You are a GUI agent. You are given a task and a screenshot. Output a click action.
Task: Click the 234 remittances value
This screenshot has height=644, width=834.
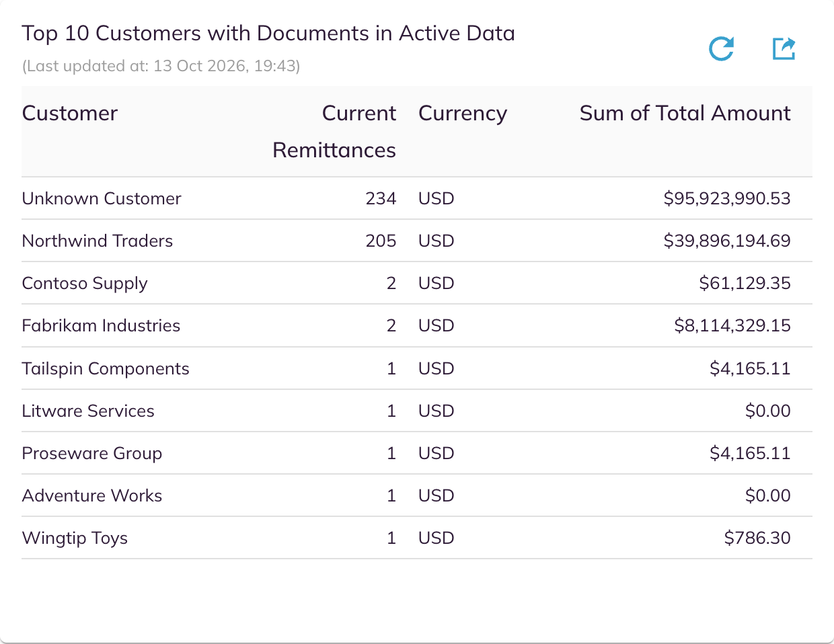381,198
